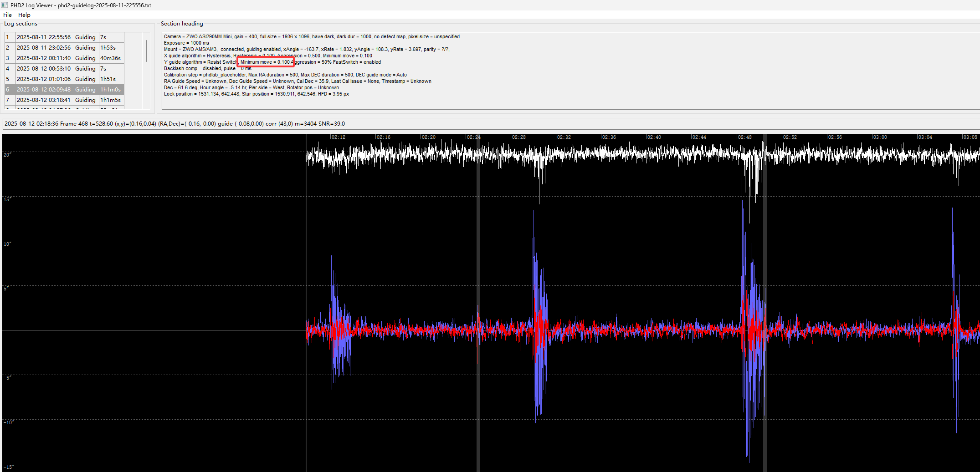This screenshot has height=472, width=980.
Task: Click the Camera = ZWO ASI290MM Mini header line
Action: click(312, 37)
